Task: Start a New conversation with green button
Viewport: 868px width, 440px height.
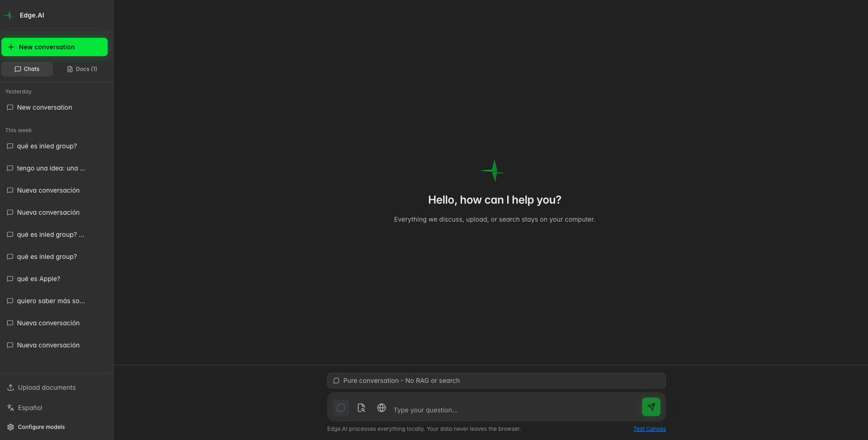Action: click(x=54, y=47)
